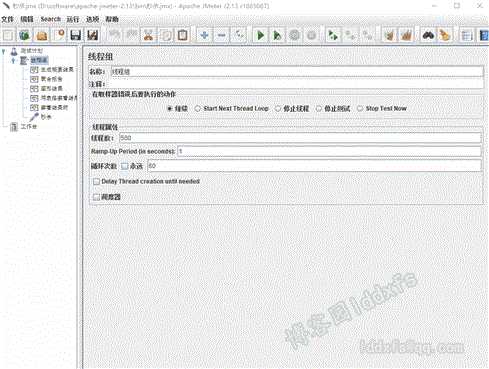Select the Stop Test Now radio button

coord(360,109)
